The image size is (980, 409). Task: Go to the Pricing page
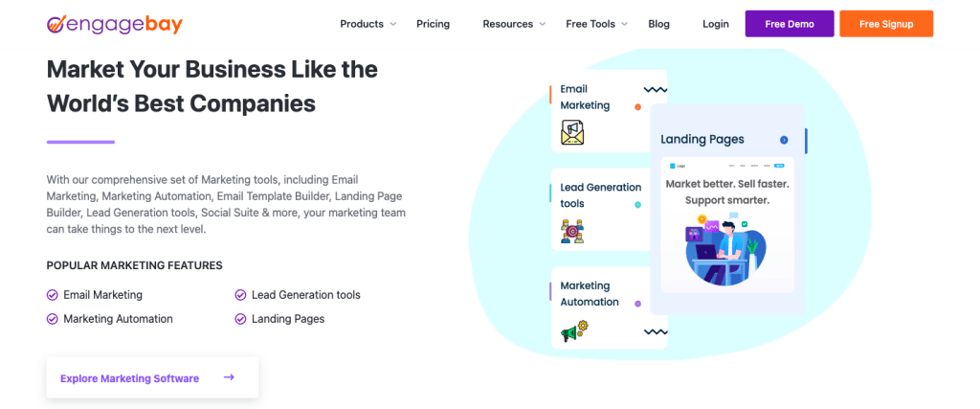click(x=433, y=24)
